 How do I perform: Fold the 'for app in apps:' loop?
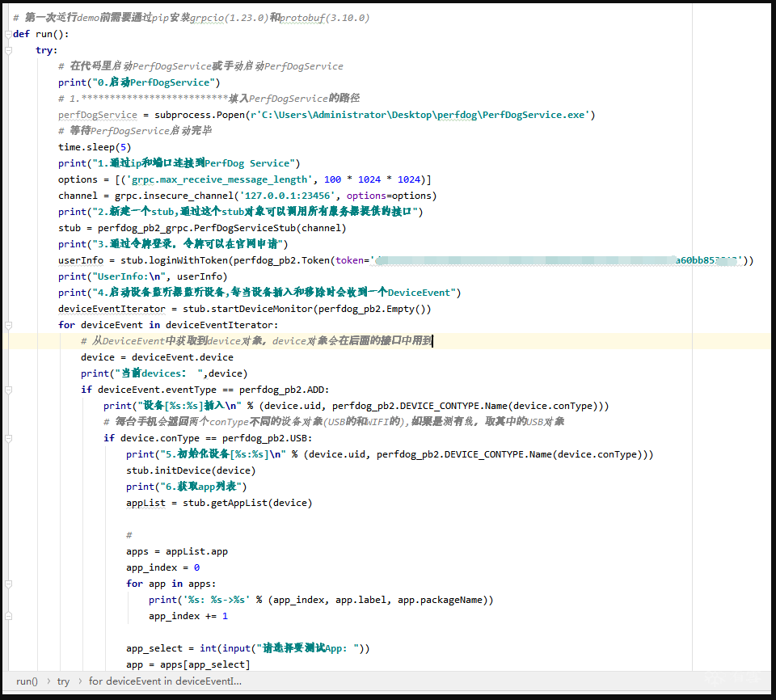[x=8, y=584]
